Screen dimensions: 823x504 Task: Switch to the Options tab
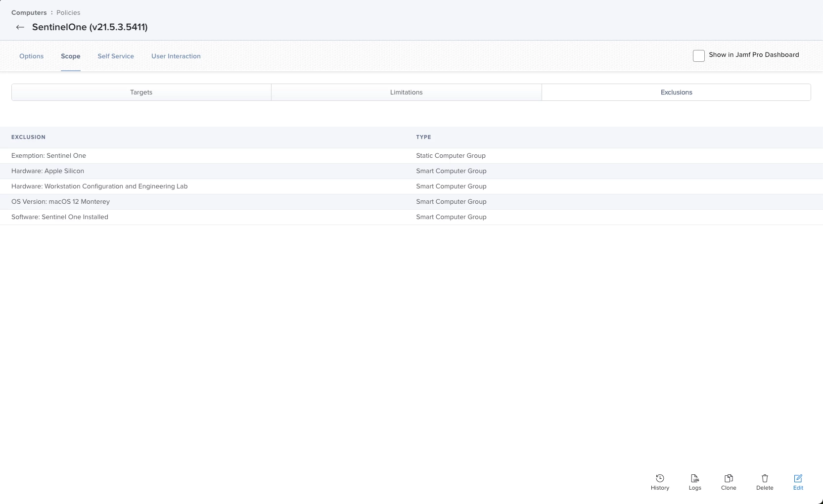coord(32,56)
